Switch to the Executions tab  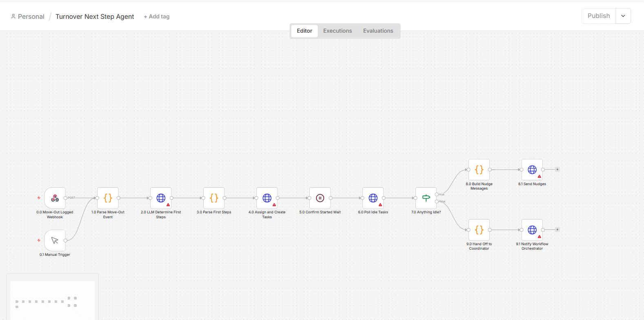coord(338,31)
